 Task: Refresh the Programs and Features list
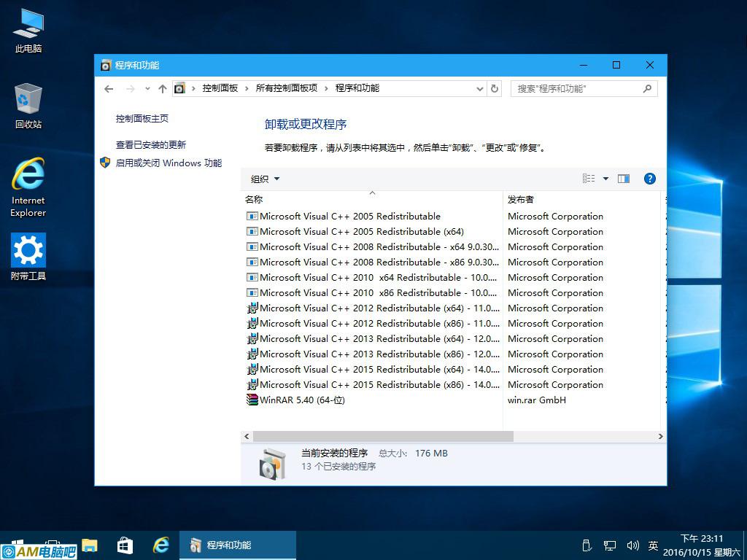(x=495, y=88)
